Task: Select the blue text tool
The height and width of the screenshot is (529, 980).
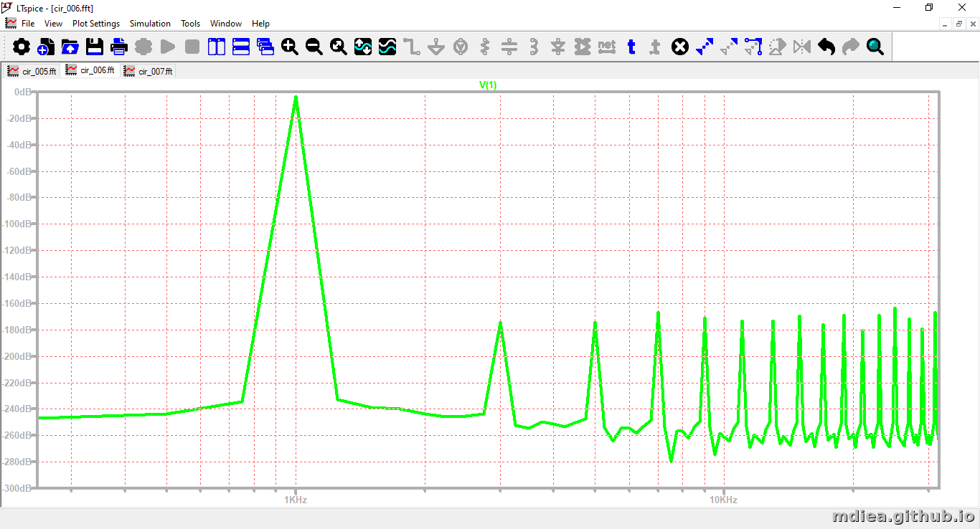Action: (631, 47)
